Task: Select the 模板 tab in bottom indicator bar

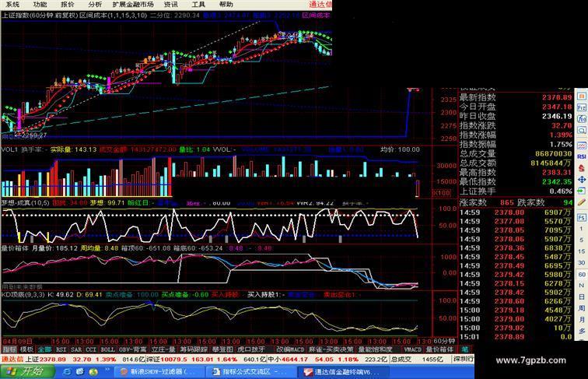Action: pyautogui.click(x=26, y=349)
